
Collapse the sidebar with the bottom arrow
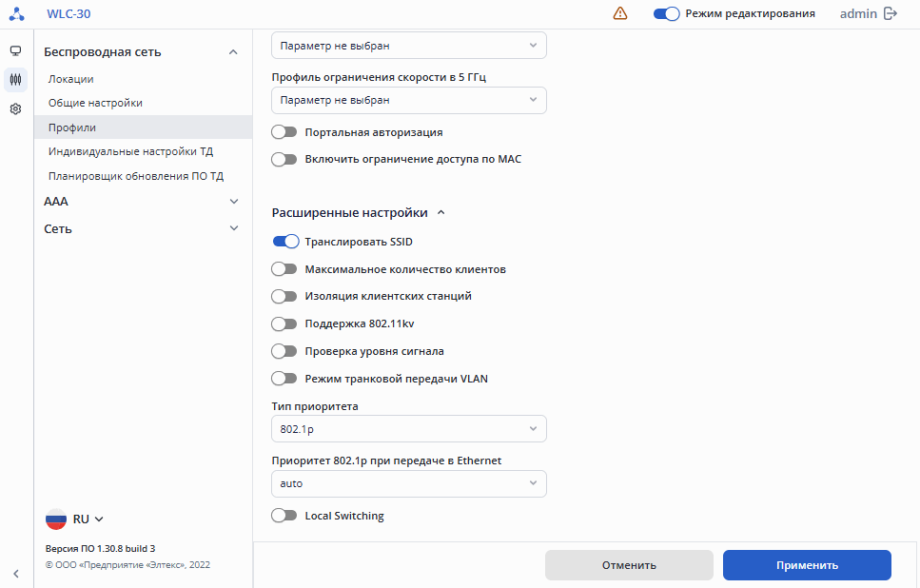[16, 573]
